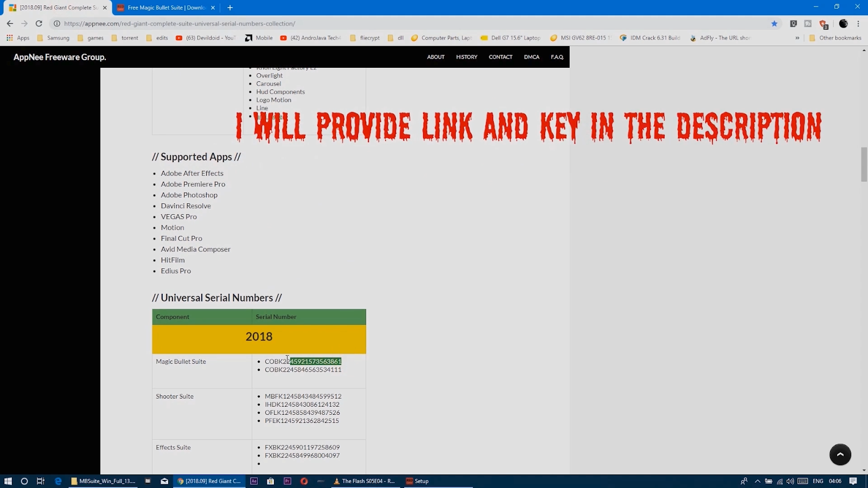Open Cortana search circle

pyautogui.click(x=24, y=481)
